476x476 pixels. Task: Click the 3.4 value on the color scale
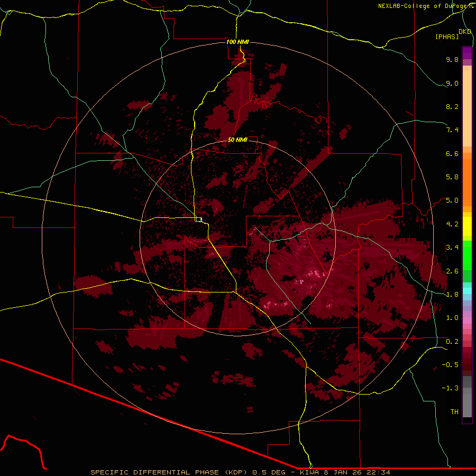point(452,248)
